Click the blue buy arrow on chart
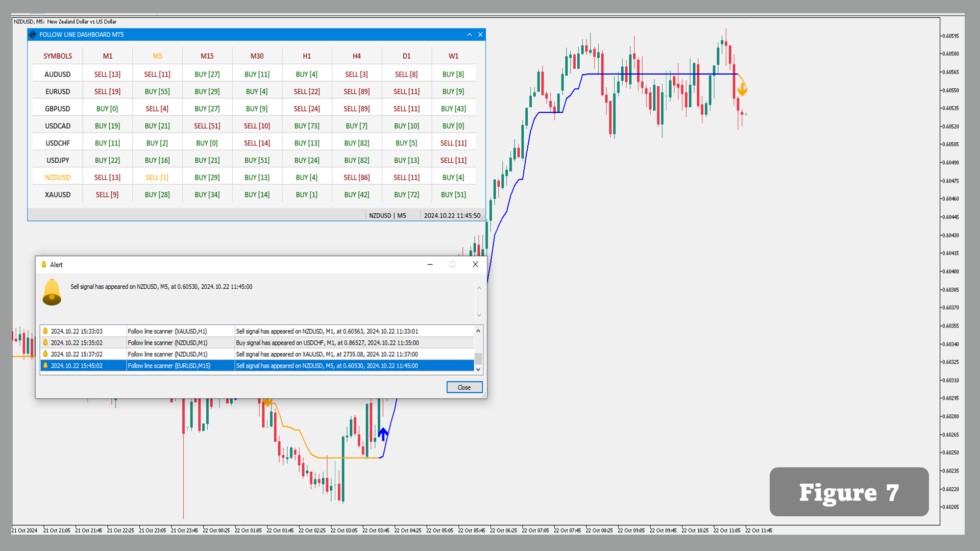 (x=383, y=434)
